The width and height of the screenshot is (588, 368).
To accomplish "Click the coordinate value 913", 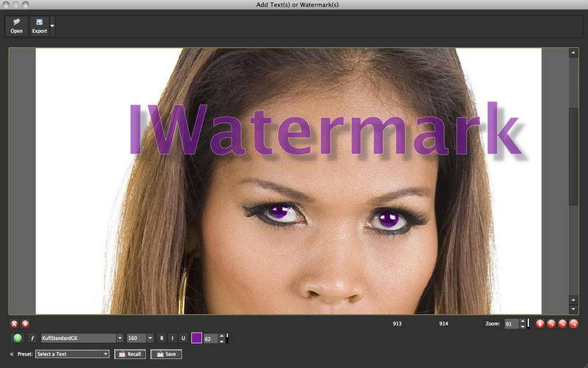I will coord(397,323).
